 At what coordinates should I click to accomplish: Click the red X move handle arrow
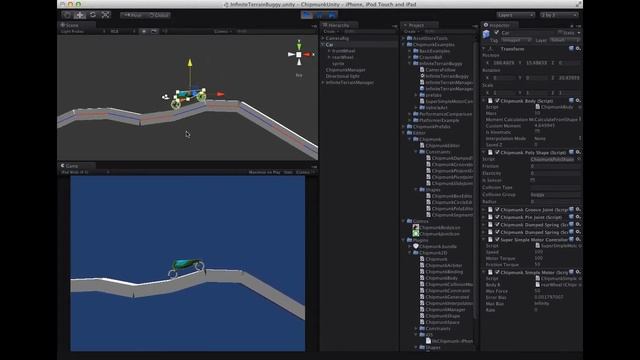[x=220, y=94]
